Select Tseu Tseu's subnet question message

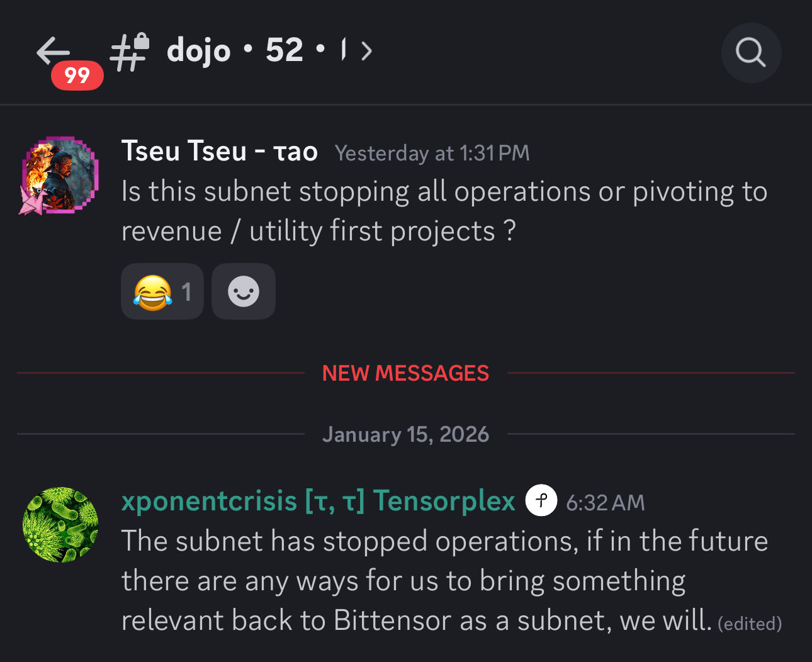(x=444, y=211)
